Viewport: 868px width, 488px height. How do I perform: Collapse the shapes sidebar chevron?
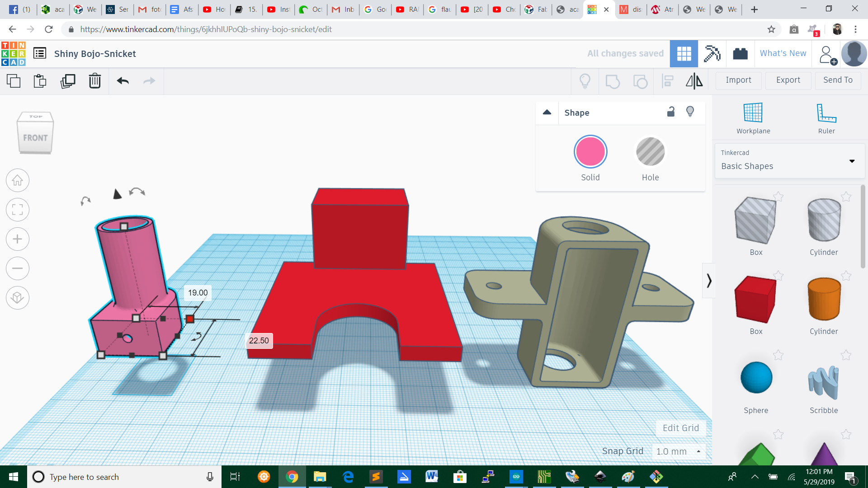[709, 281]
